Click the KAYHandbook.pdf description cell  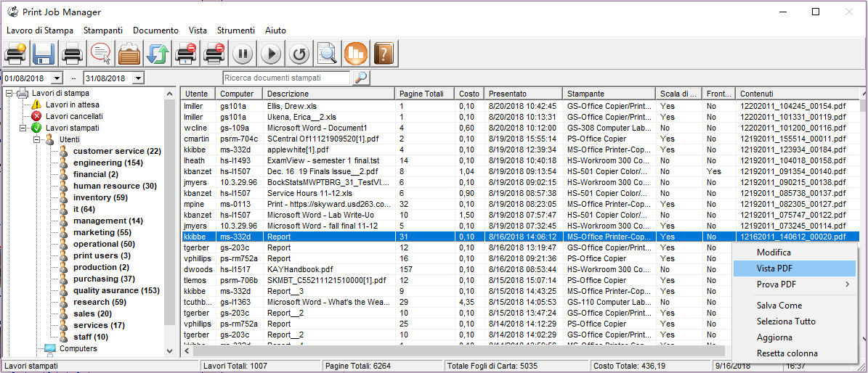point(328,269)
